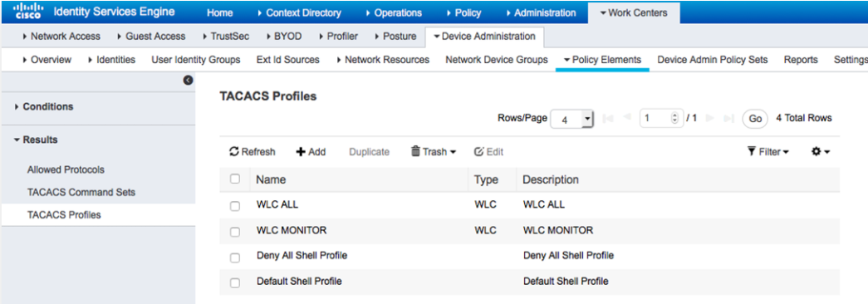
Task: Expand the Network Resources menu
Action: tap(383, 59)
